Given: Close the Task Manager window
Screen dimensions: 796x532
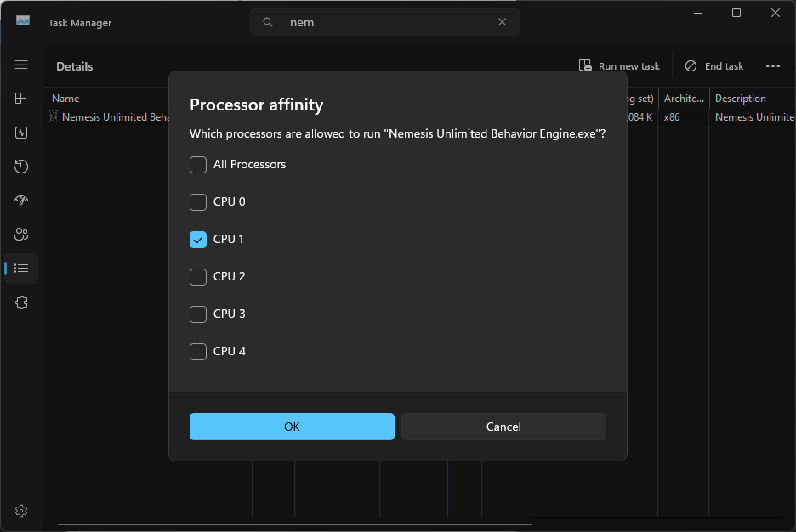Looking at the screenshot, I should click(776, 14).
